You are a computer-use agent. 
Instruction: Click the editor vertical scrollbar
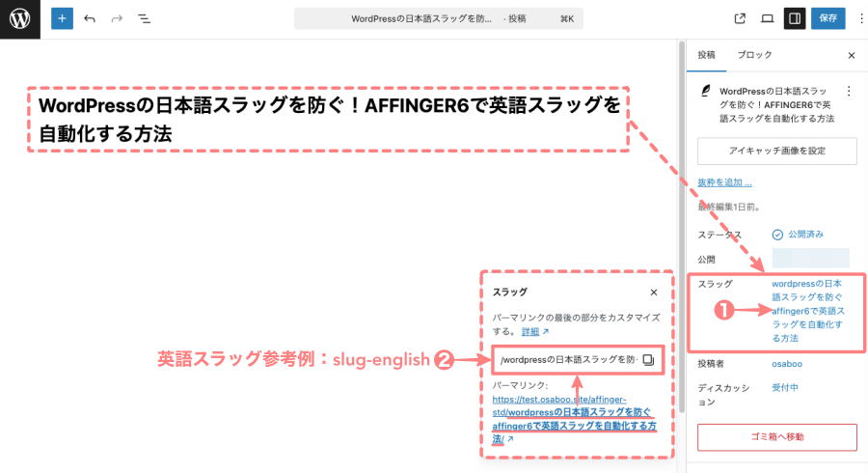(x=682, y=227)
